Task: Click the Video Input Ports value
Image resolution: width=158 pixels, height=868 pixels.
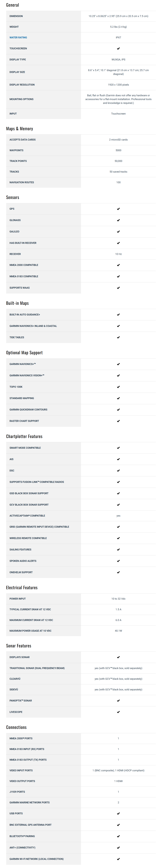Action: coord(118,770)
